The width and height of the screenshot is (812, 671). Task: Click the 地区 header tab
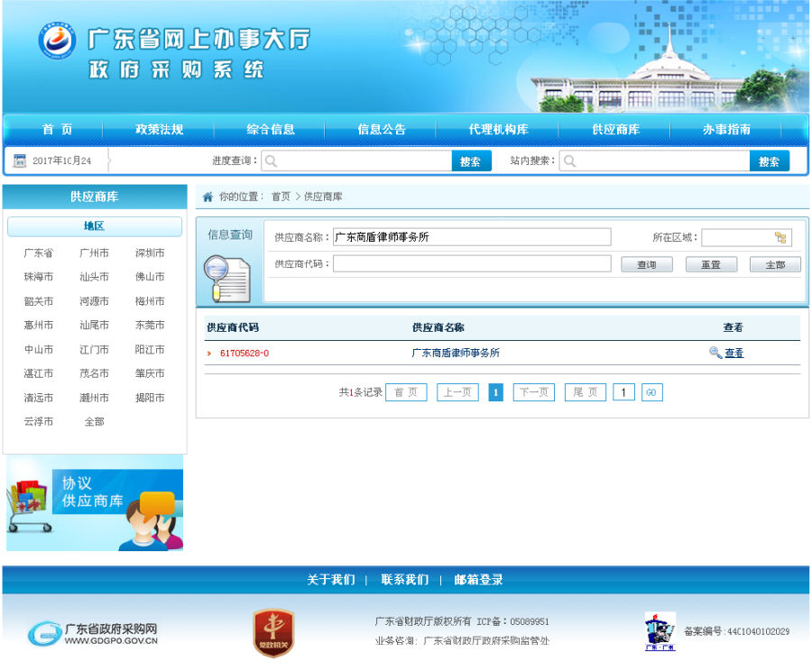(95, 226)
